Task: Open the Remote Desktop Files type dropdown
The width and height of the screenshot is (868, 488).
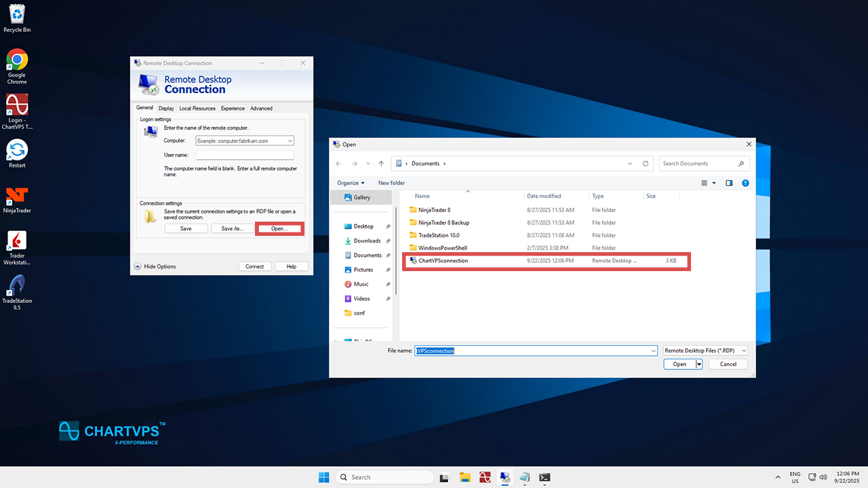Action: click(x=705, y=350)
